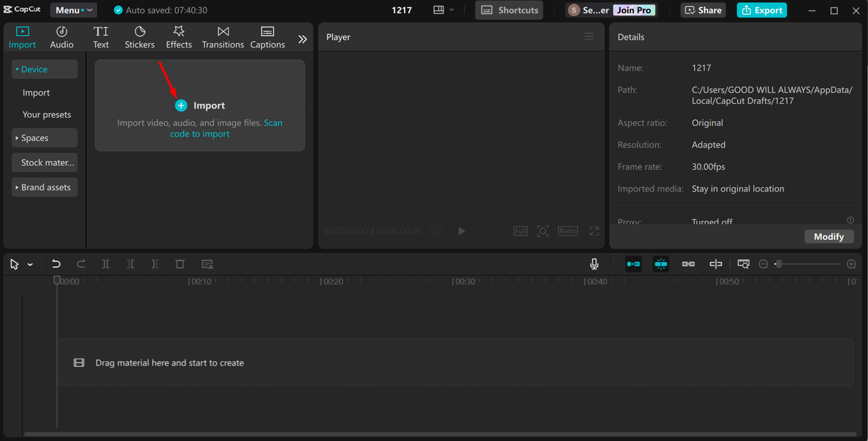Click the plus Import icon
This screenshot has width=868, height=441.
tap(181, 106)
